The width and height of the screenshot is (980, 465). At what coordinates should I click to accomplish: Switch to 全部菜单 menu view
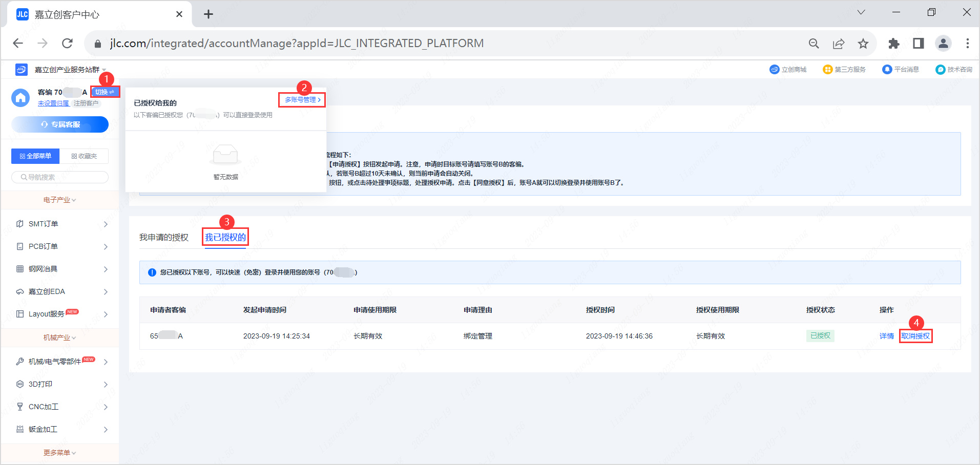point(35,156)
